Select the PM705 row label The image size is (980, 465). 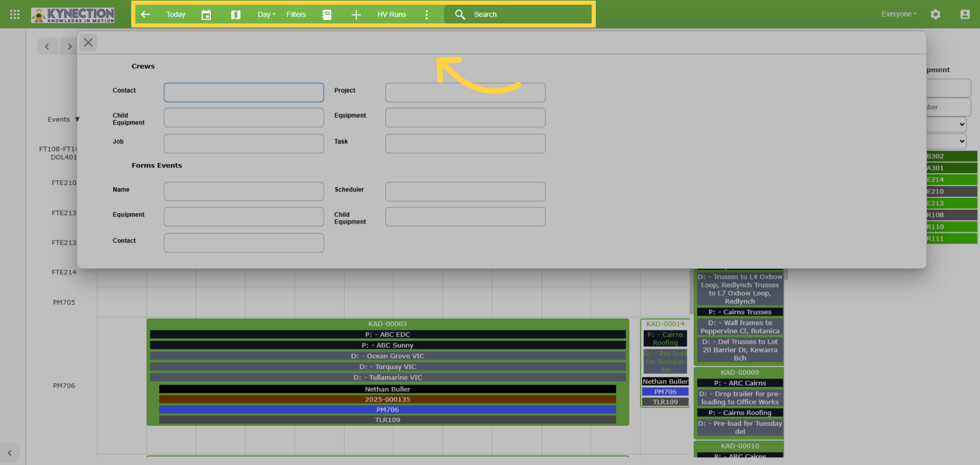pyautogui.click(x=64, y=302)
